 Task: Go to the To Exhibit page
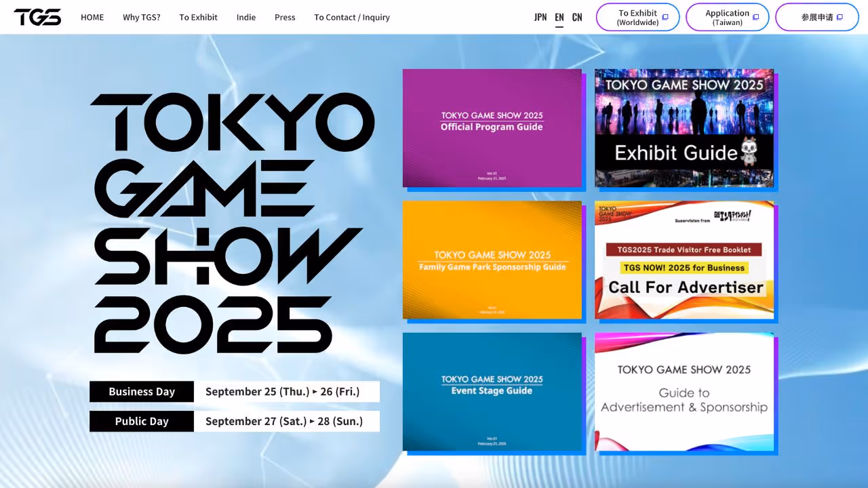click(199, 18)
